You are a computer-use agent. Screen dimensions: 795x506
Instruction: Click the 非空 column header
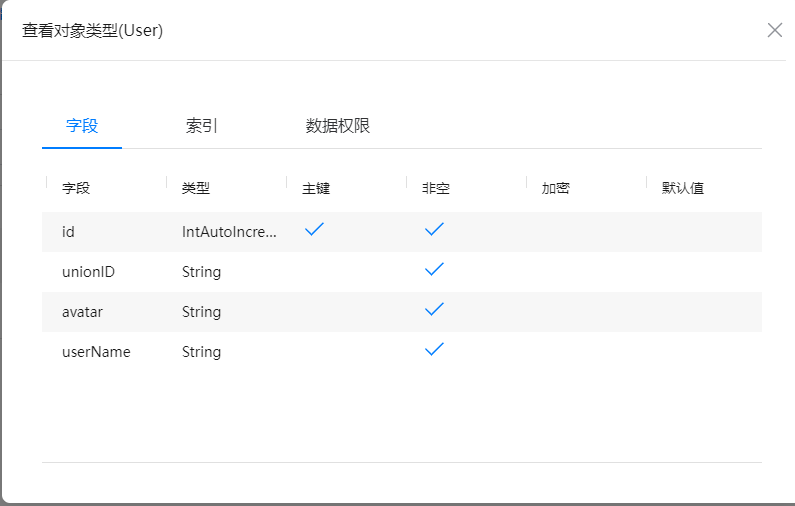(436, 188)
